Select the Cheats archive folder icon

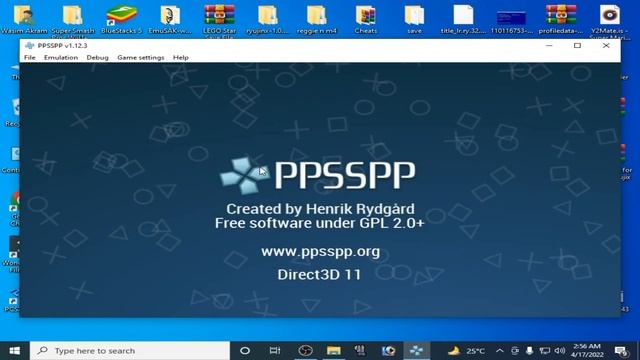(x=366, y=20)
